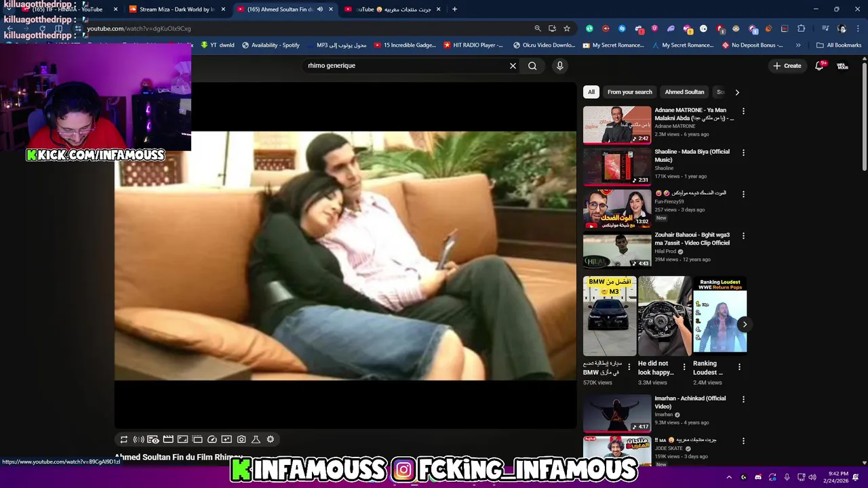Click the eye visibility list icon
868x488 pixels.
pos(153,439)
